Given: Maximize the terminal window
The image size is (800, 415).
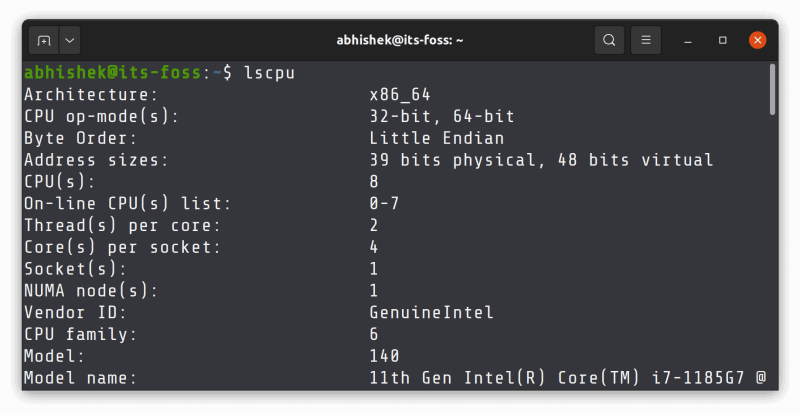Looking at the screenshot, I should point(723,41).
